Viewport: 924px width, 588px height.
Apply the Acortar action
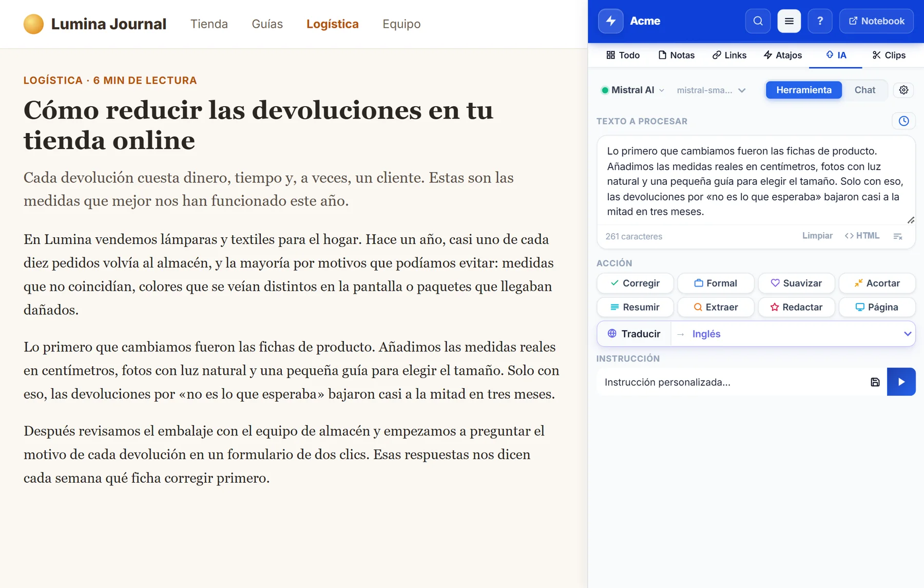click(877, 283)
